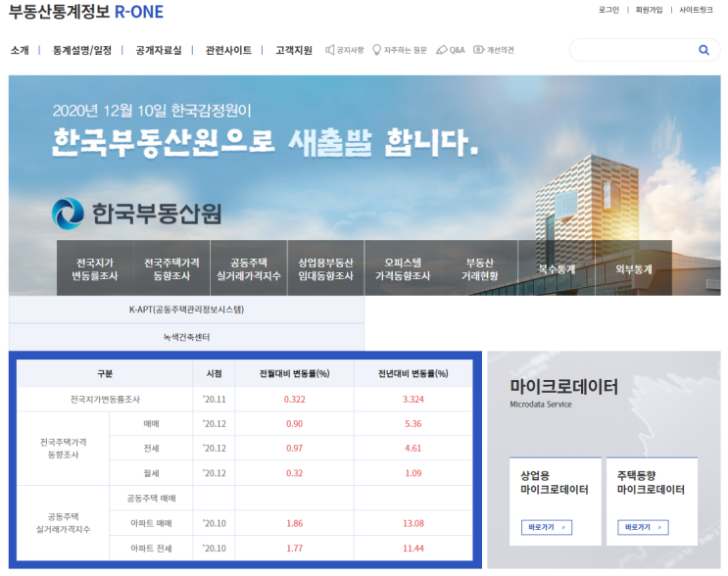This screenshot has height=576, width=728.
Task: Click the 1.86 monthly change value
Action: coord(294,523)
